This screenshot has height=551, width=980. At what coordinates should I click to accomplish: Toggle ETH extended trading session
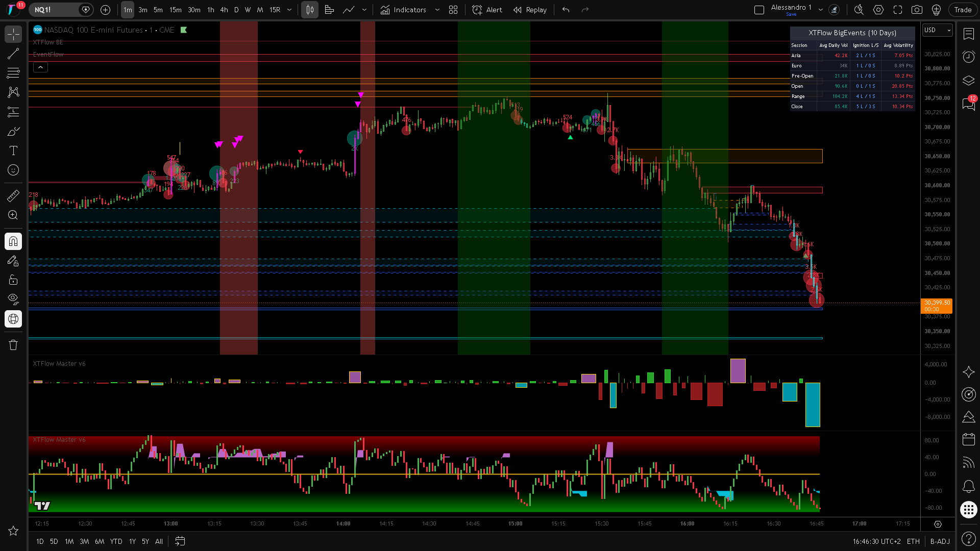click(913, 541)
